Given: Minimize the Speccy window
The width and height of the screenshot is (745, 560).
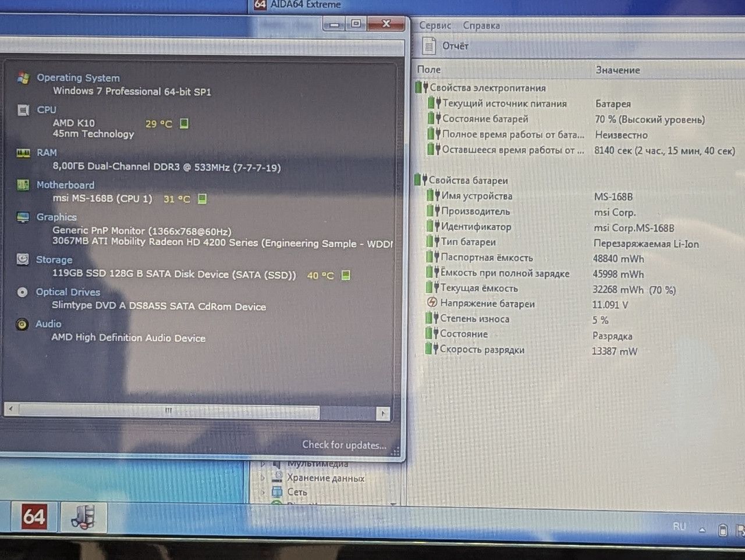Looking at the screenshot, I should (x=335, y=24).
